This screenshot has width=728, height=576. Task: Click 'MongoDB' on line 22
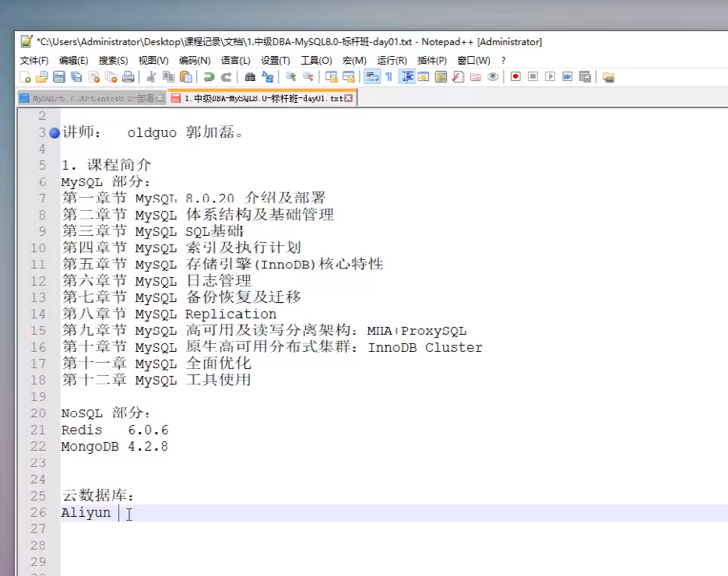coord(90,447)
